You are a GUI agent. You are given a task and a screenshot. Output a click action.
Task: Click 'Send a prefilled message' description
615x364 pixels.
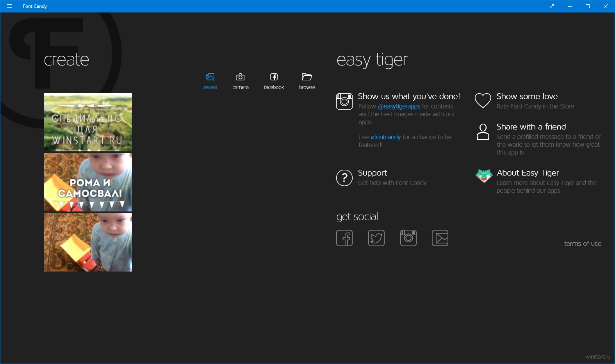(549, 144)
